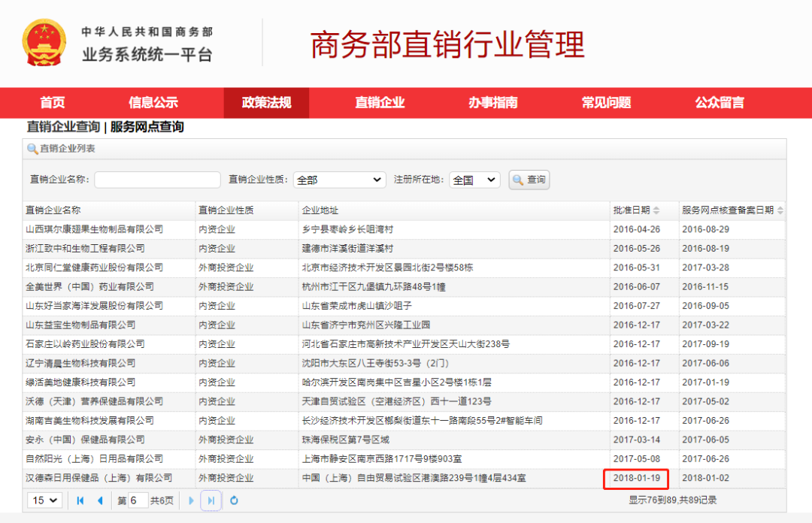
Task: Open 首页 navigation tab
Action: 53,103
